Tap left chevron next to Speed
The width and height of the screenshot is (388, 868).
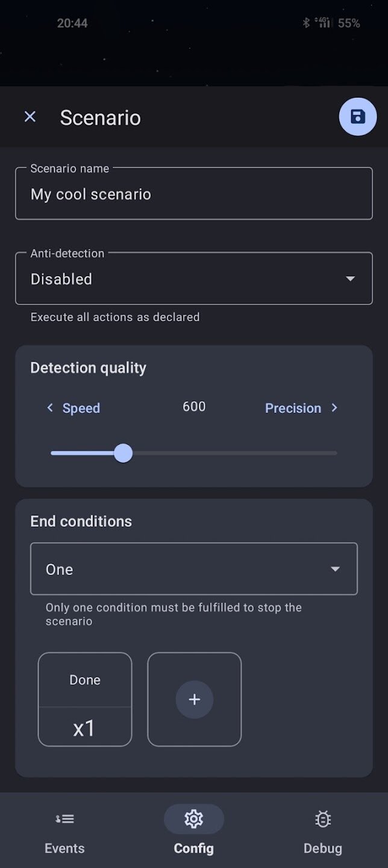[50, 408]
